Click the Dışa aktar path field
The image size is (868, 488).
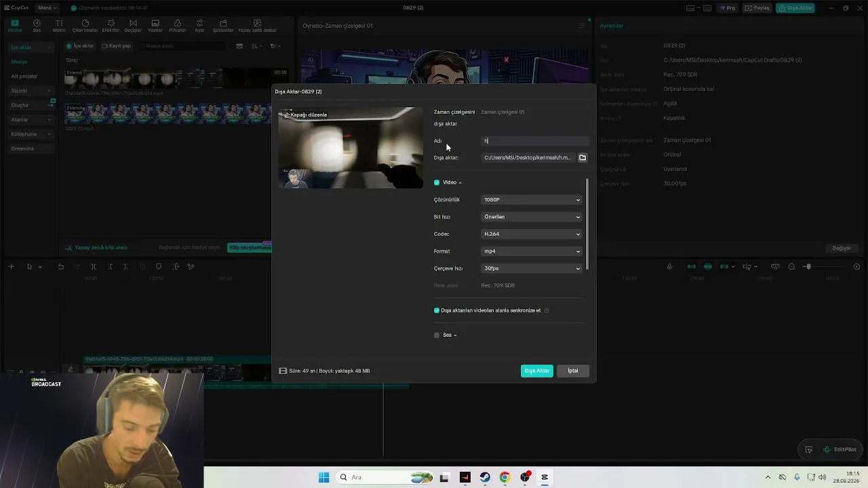click(528, 158)
